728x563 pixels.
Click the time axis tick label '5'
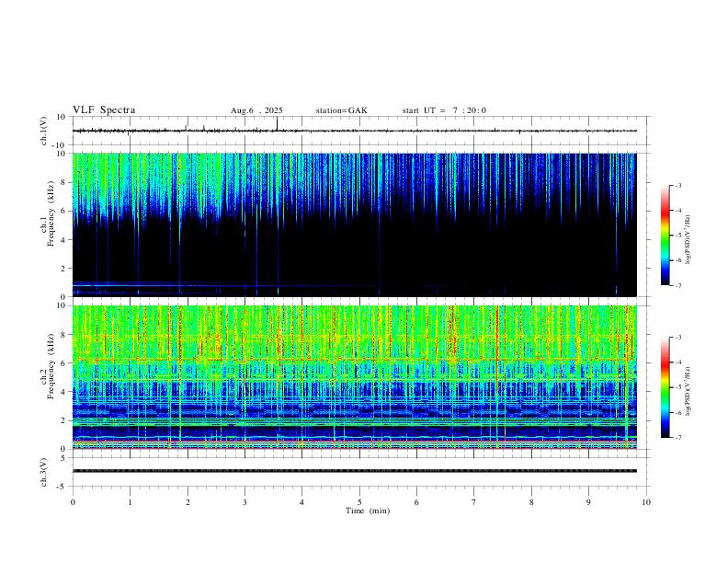(359, 502)
